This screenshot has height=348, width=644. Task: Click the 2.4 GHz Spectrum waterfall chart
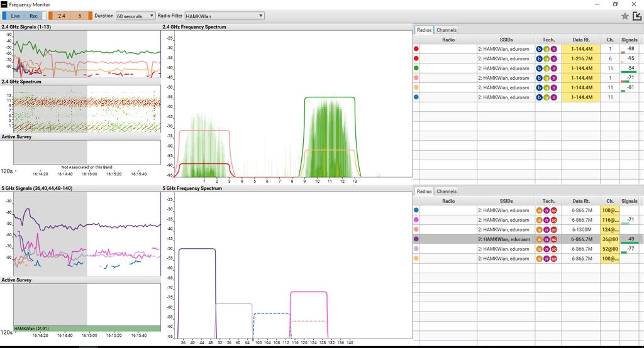point(87,109)
